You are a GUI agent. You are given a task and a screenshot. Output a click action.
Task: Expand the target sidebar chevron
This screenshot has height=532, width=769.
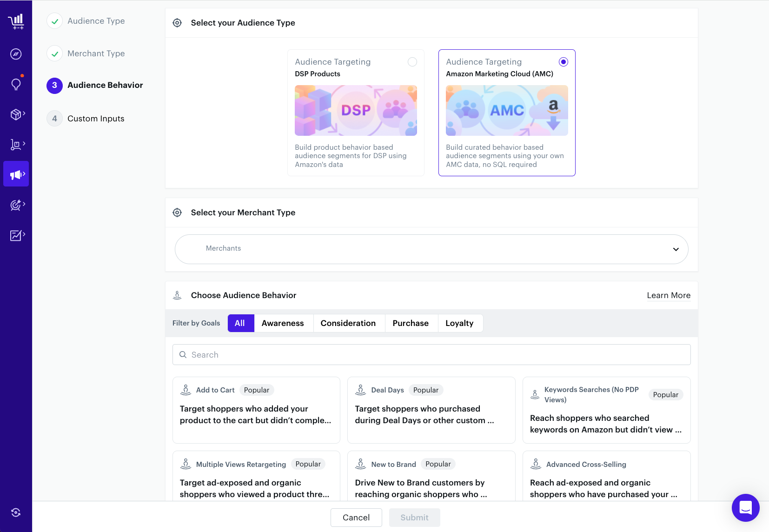(x=24, y=204)
